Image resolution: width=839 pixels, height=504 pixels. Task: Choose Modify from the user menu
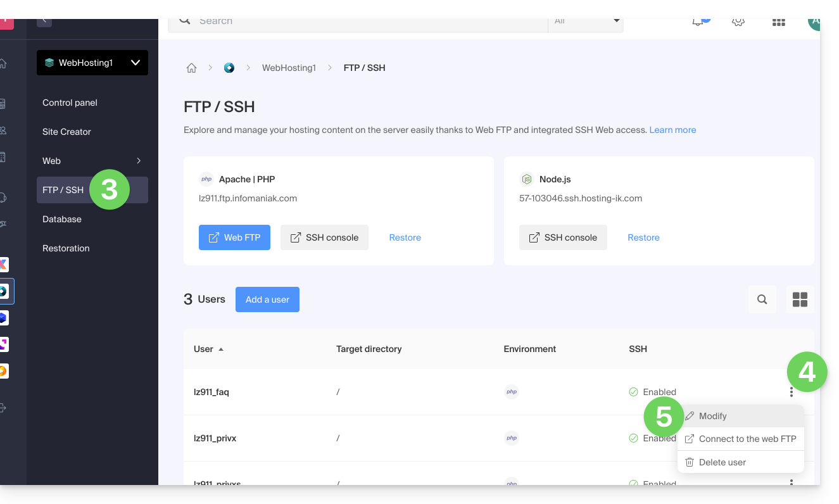[x=741, y=416]
